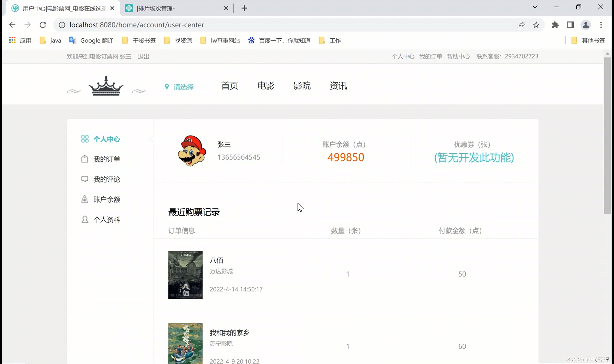Click the bookmark star icon in address bar

pyautogui.click(x=536, y=25)
